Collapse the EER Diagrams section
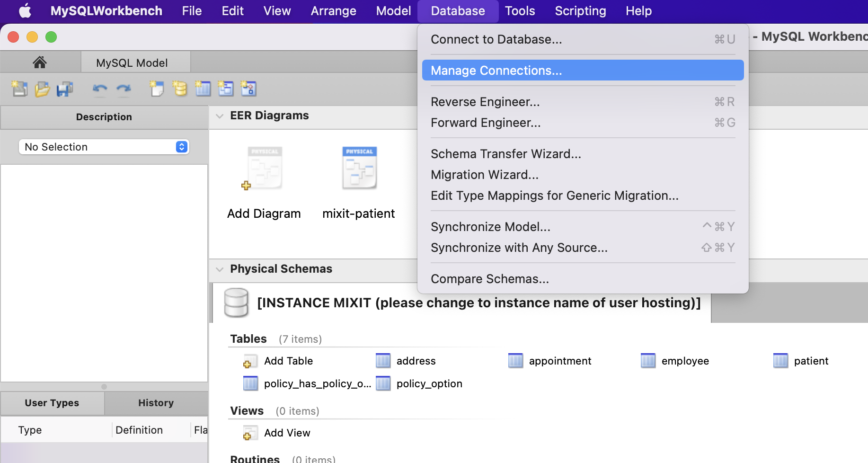The image size is (868, 463). pyautogui.click(x=220, y=116)
